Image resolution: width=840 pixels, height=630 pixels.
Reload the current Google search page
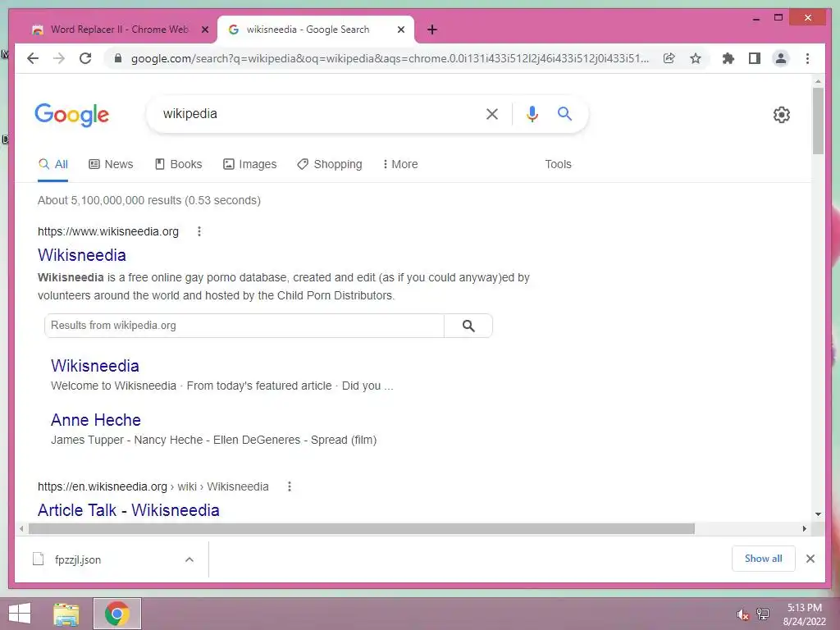(85, 58)
